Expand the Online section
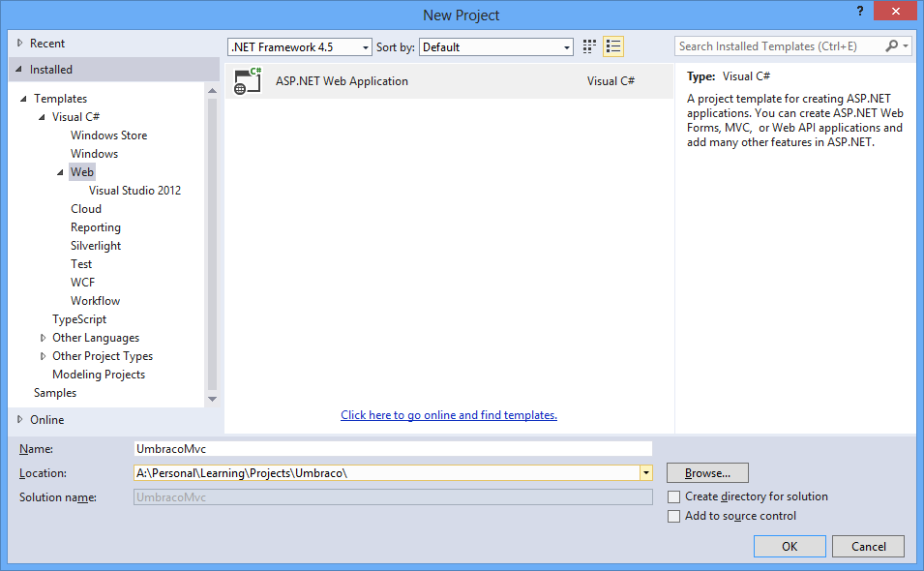The width and height of the screenshot is (924, 571). 21,419
